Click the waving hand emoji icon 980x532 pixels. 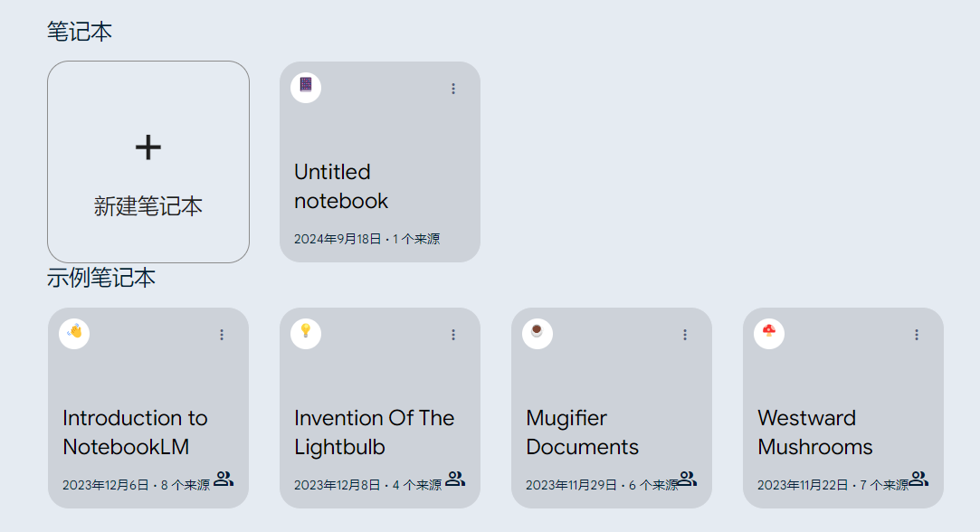click(74, 333)
